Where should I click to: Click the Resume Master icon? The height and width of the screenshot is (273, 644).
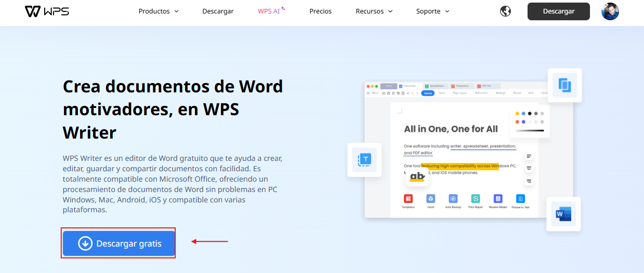click(x=498, y=199)
